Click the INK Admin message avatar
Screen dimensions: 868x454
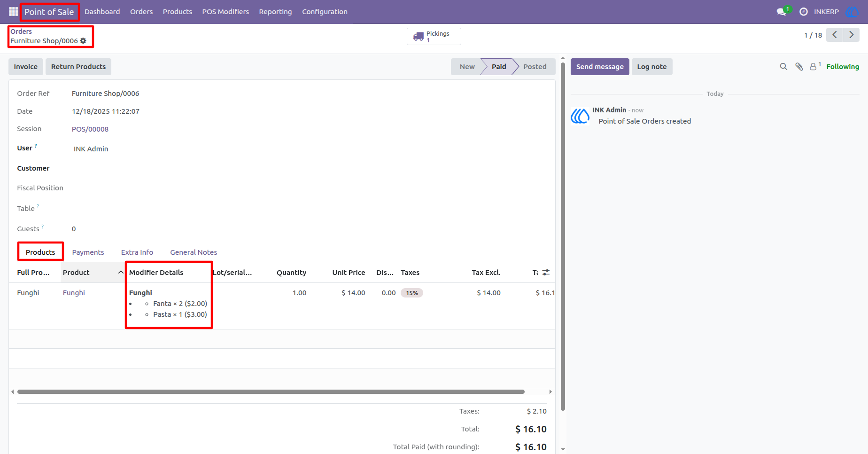pos(580,116)
